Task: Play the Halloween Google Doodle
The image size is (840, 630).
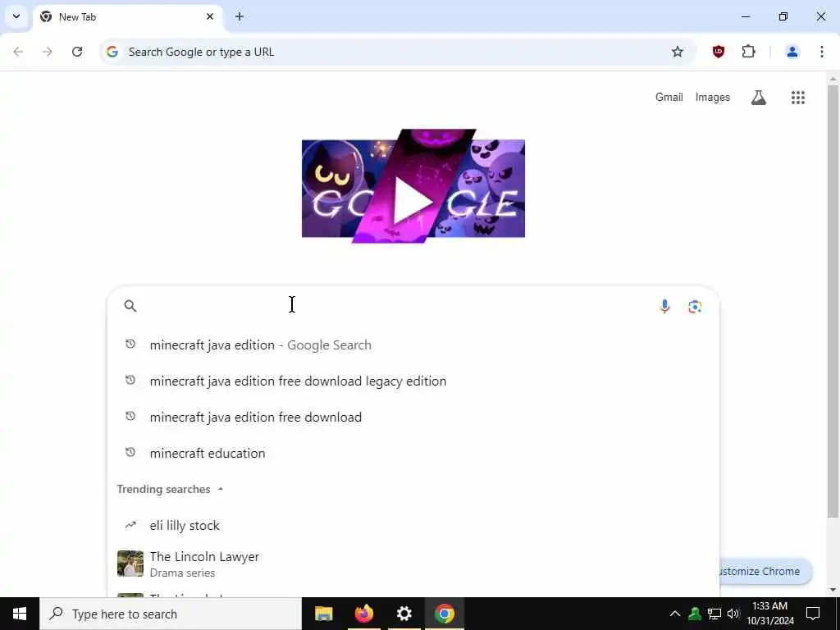Action: pyautogui.click(x=413, y=186)
